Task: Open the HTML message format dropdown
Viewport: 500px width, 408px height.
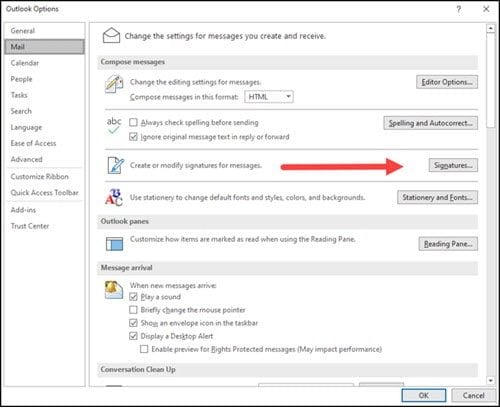Action: (269, 97)
